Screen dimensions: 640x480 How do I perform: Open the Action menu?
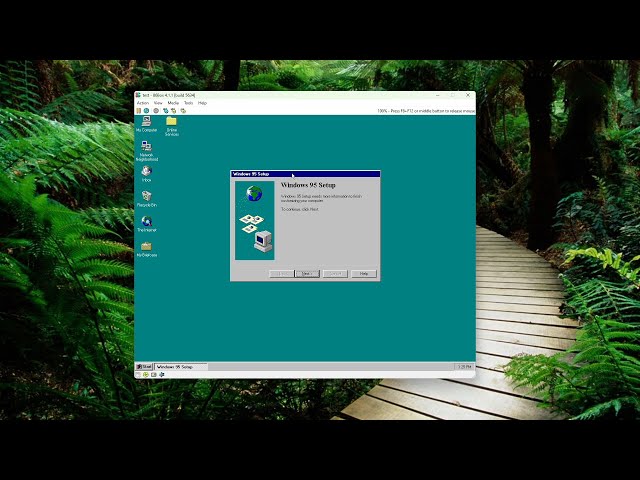tap(143, 103)
